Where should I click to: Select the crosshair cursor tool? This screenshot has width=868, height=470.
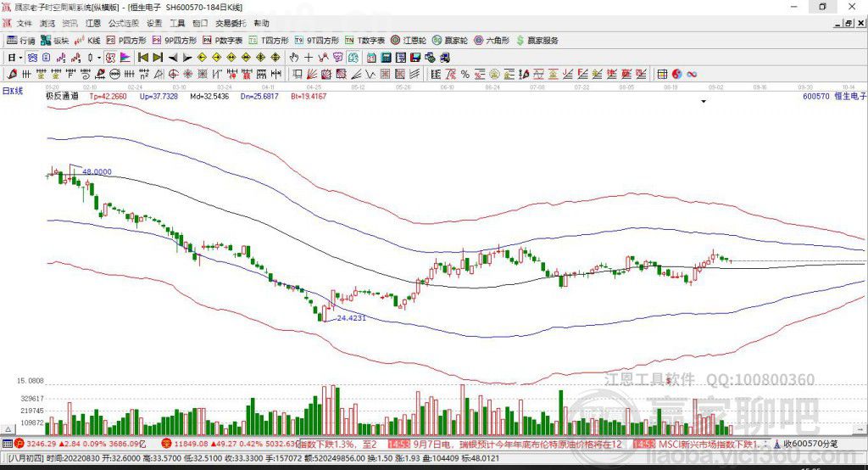[309, 58]
